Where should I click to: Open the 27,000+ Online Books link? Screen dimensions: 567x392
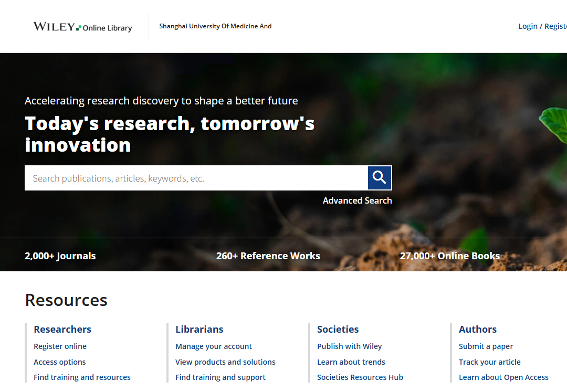tap(449, 256)
